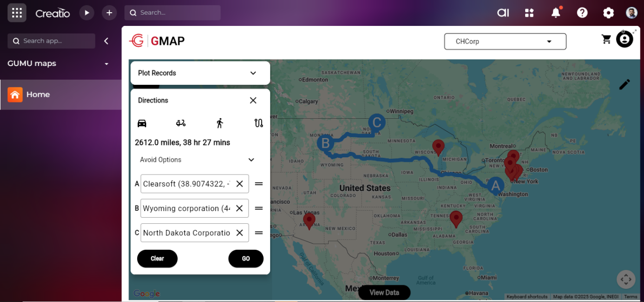Click the GMAP logo

[156, 41]
